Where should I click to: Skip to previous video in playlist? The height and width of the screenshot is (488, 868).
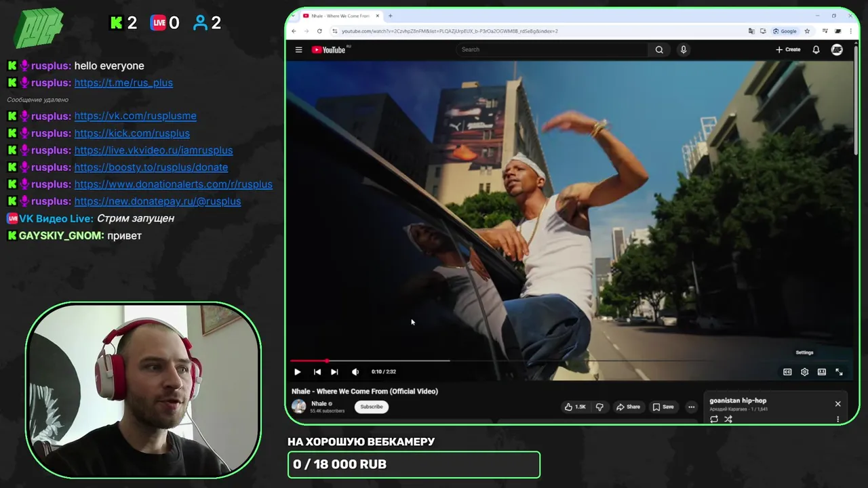317,371
